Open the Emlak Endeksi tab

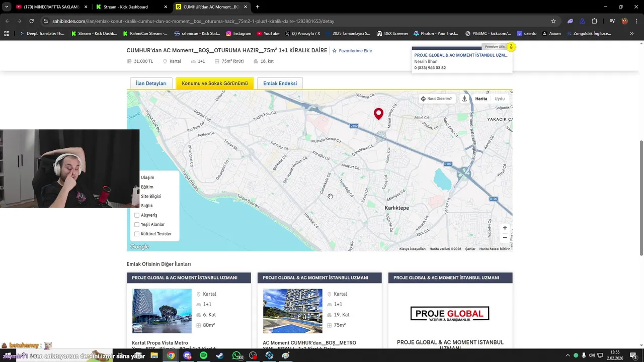[280, 83]
